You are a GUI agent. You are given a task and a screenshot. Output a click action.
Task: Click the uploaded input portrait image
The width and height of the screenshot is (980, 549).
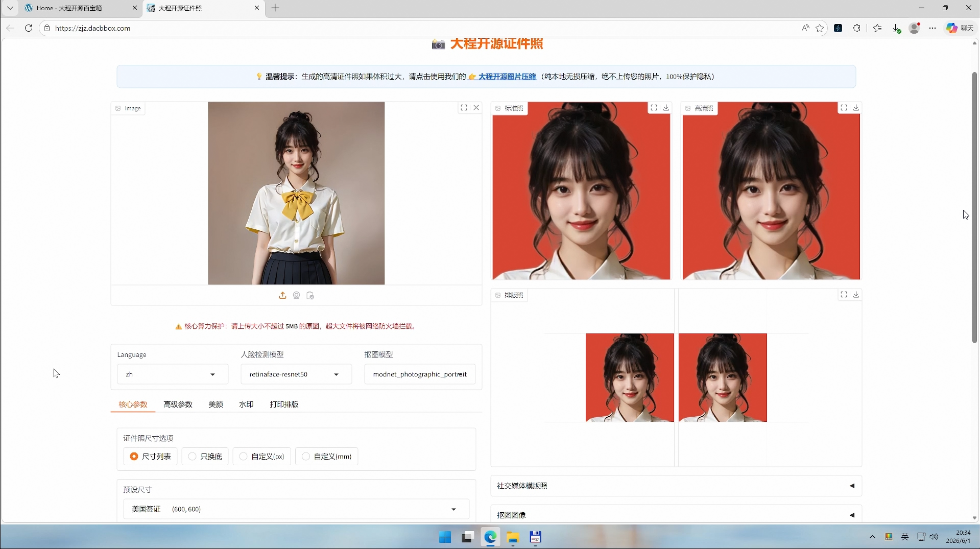296,193
